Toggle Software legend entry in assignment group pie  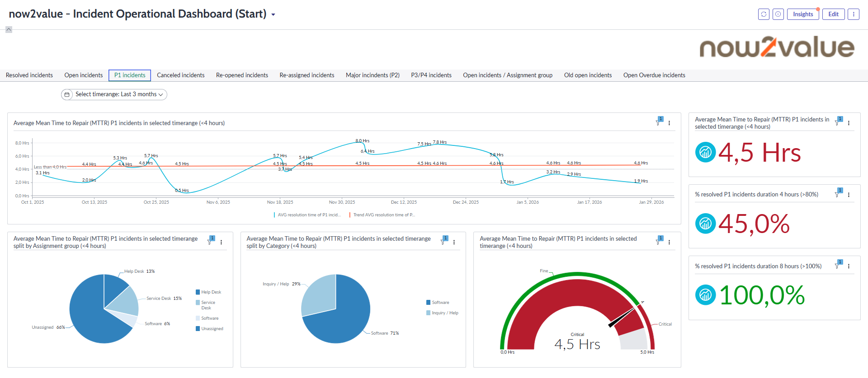point(207,318)
